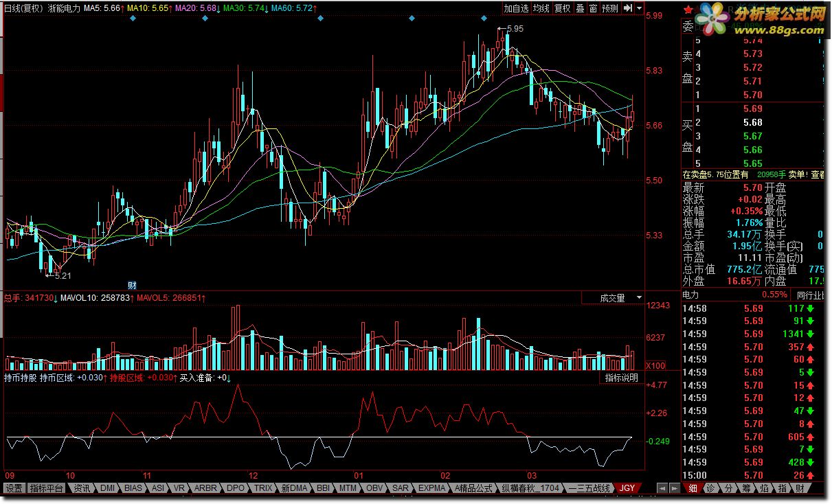Select the A精品公式 tab
The image size is (832, 504).
(474, 488)
